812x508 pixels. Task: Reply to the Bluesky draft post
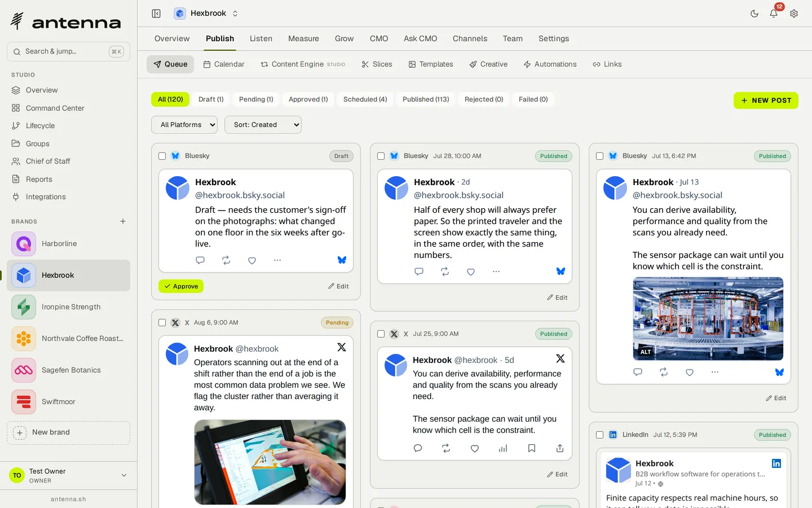coord(200,260)
